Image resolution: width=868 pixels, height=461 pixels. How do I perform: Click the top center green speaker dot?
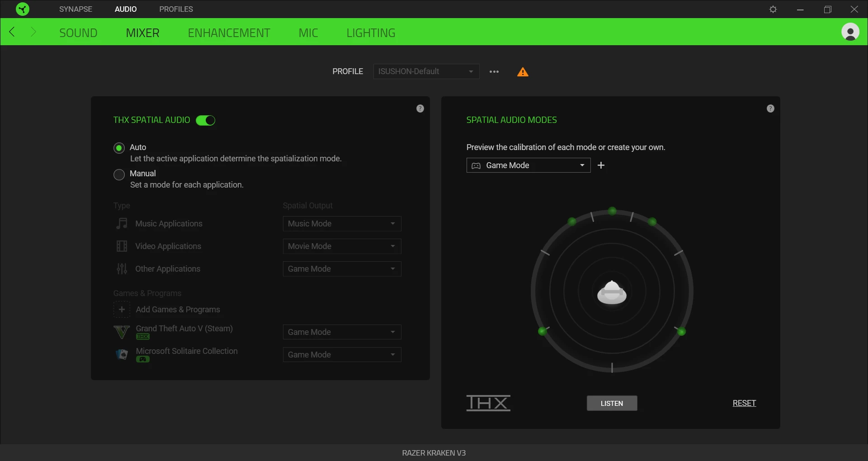click(x=612, y=211)
